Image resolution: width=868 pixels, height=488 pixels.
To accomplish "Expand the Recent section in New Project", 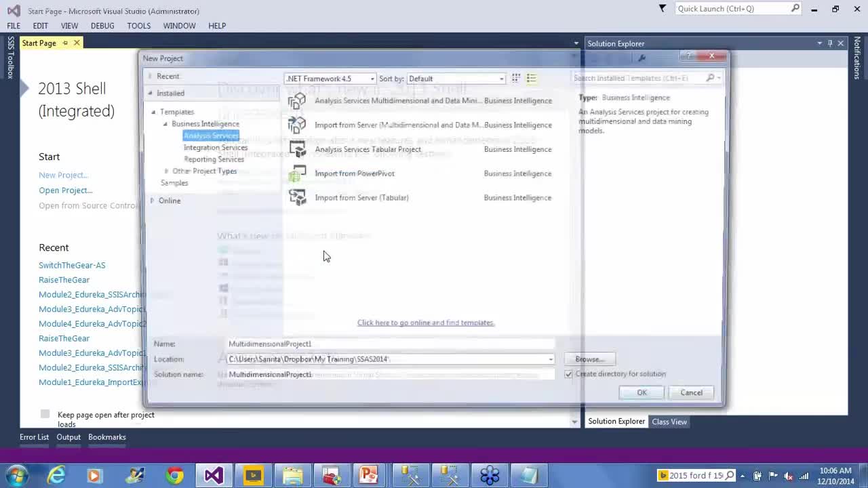I will (x=150, y=76).
